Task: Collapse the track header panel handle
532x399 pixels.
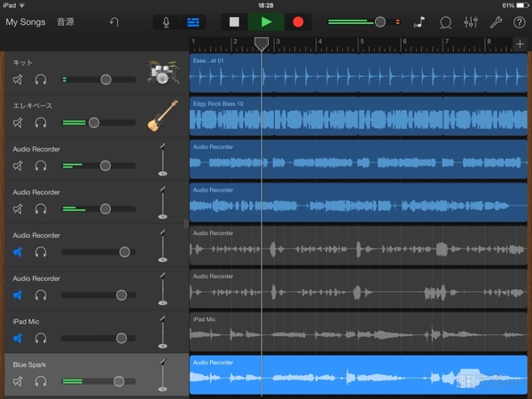Action: [x=186, y=224]
